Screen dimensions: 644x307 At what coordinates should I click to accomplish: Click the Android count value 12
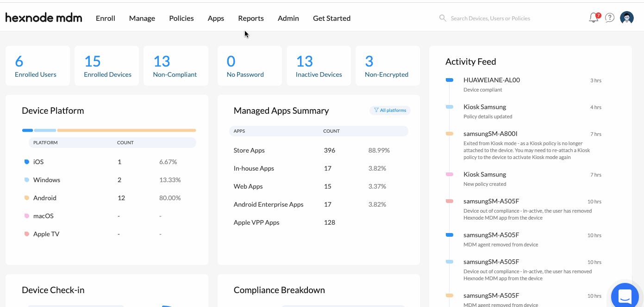click(121, 198)
